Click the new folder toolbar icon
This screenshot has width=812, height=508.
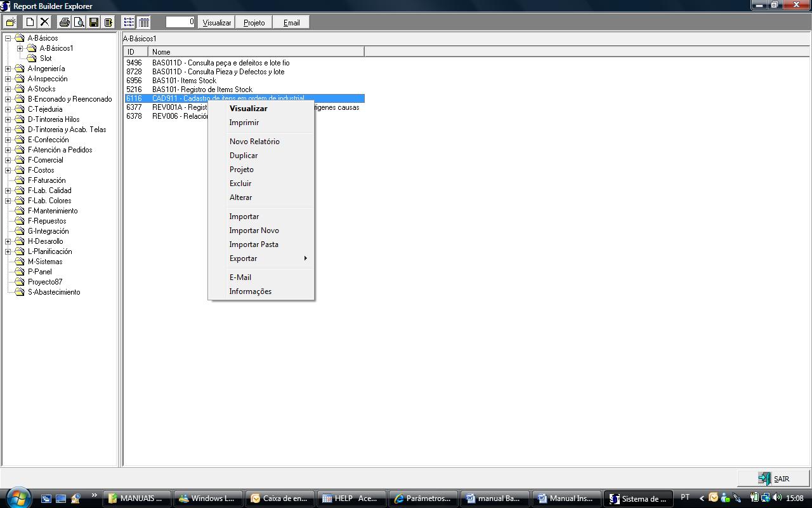click(11, 22)
